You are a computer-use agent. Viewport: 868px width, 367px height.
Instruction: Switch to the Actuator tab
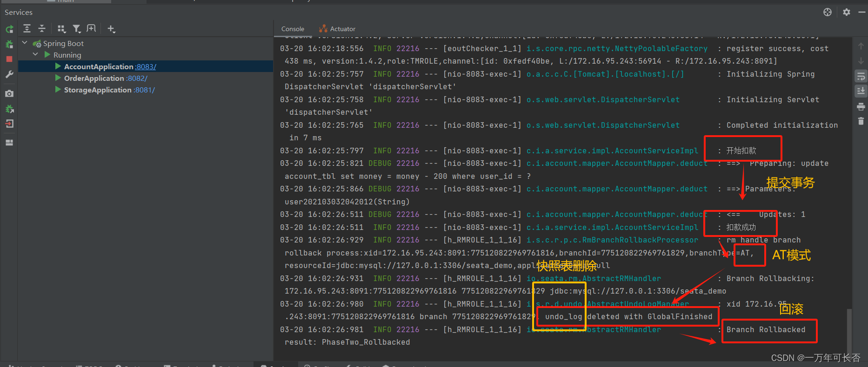338,29
